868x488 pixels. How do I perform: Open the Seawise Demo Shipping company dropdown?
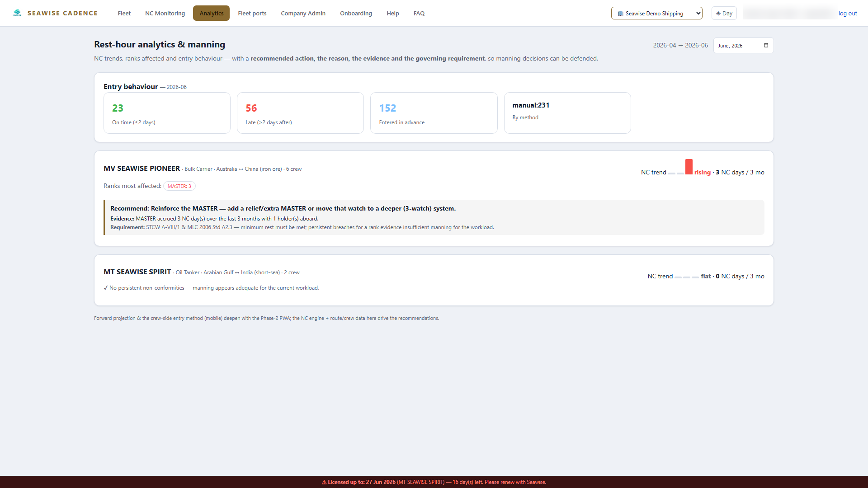pos(656,13)
